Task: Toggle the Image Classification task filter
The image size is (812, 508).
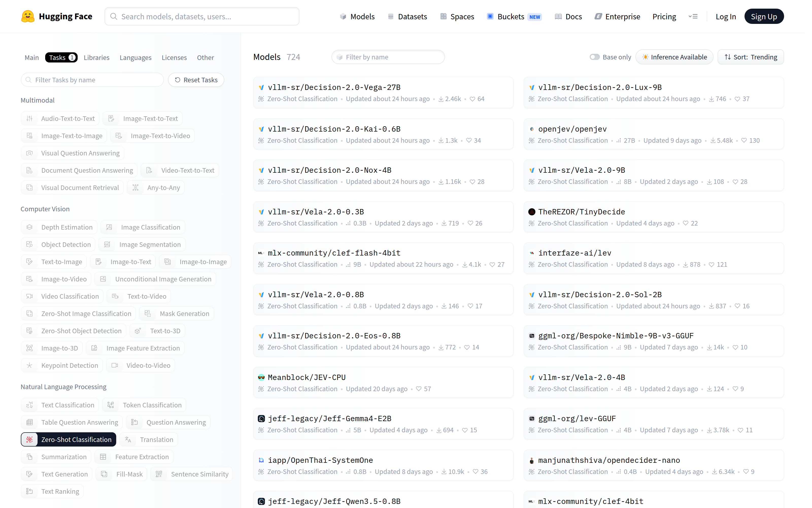Action: (x=143, y=227)
